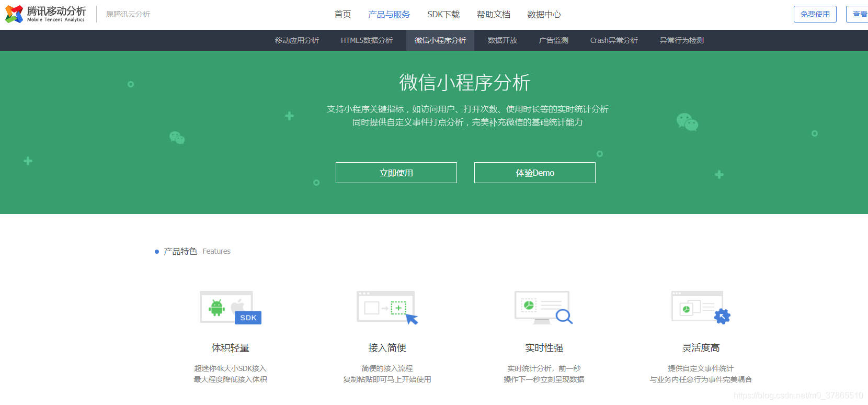Switch to 移动应用分析 tab
Screen dimensions: 868x405
tap(297, 40)
